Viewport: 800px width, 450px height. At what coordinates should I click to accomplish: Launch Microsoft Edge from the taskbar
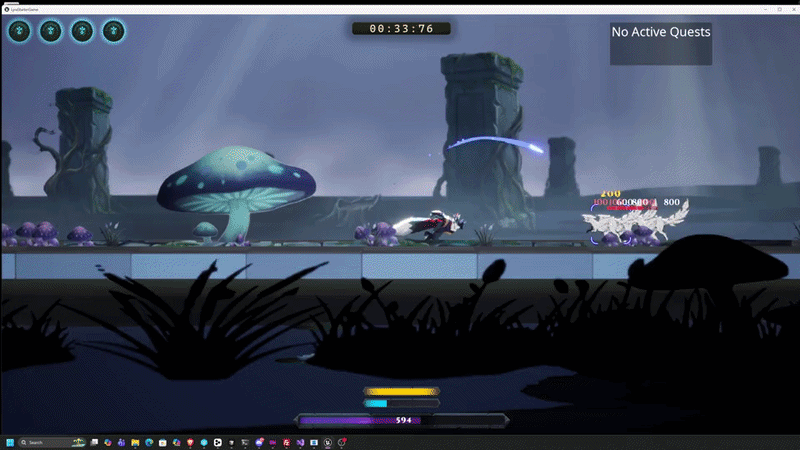pos(149,442)
